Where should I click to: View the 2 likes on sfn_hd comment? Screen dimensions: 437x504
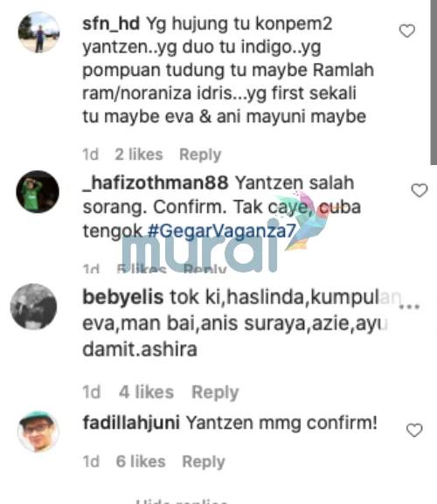[139, 155]
